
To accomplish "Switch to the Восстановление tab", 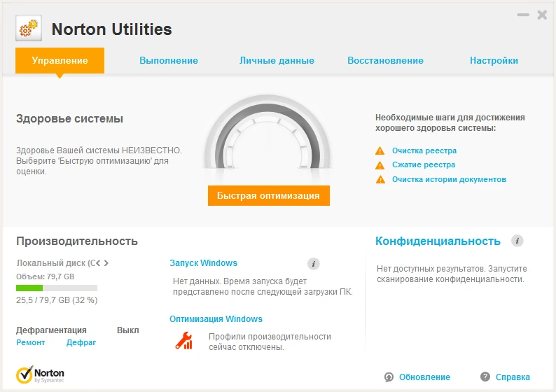I will click(385, 61).
